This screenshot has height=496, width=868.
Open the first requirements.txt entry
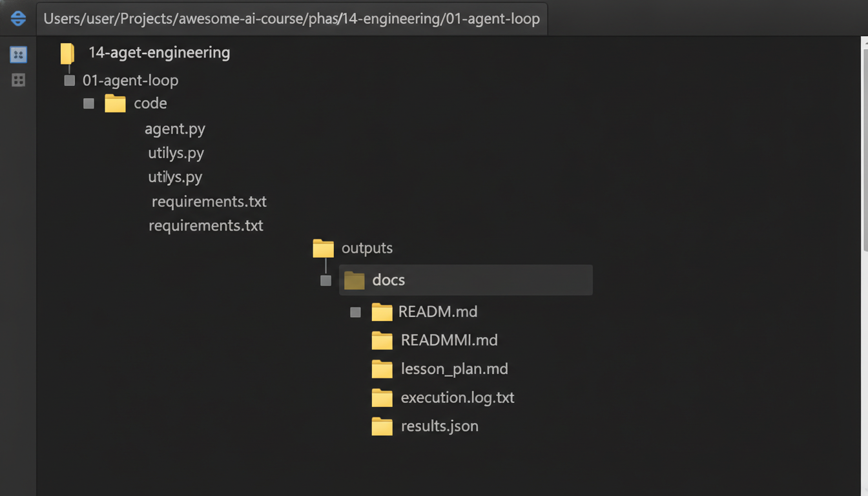coord(209,201)
